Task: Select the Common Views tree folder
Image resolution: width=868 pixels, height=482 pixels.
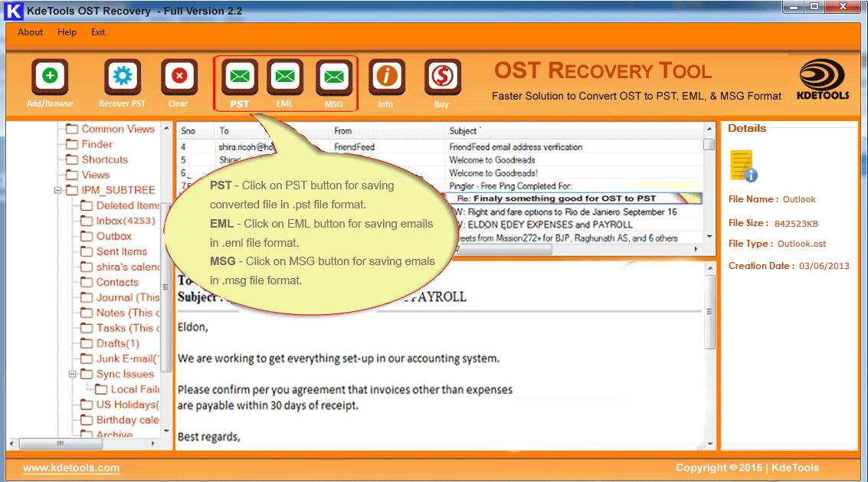Action: pyautogui.click(x=117, y=129)
